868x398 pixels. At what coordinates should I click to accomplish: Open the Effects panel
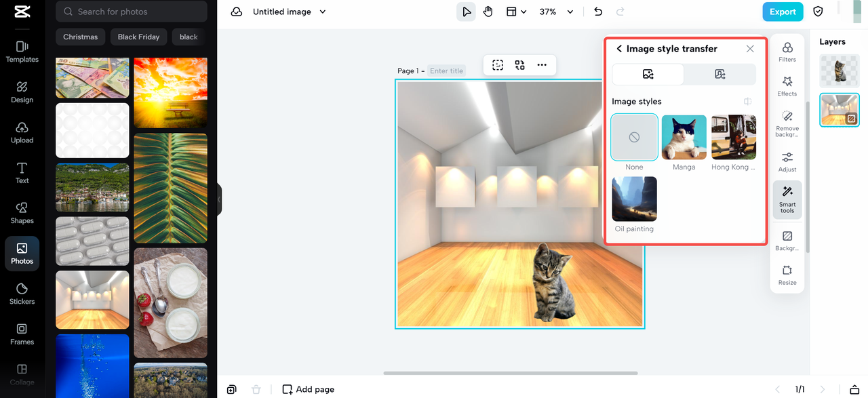pyautogui.click(x=787, y=86)
